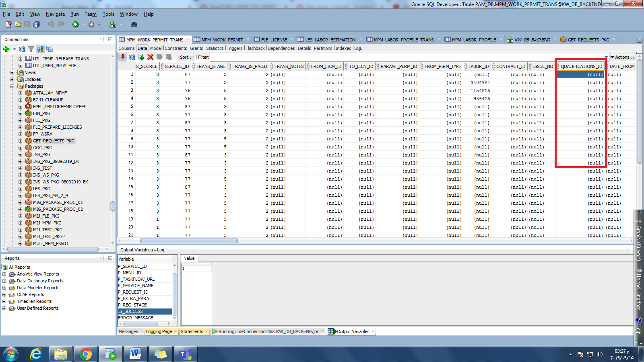Collapse all nodes in Connections panel
Image resolution: width=644 pixels, height=362 pixels.
(x=50, y=49)
